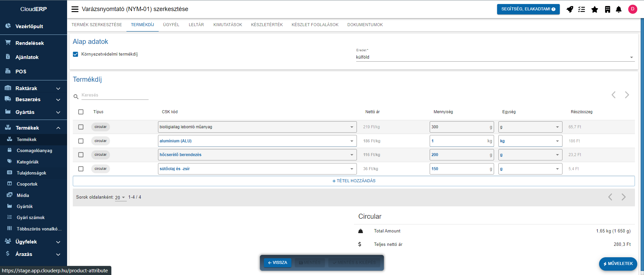The height and width of the screenshot is (275, 644).
Task: Select all rows with header checkbox
Action: [81, 112]
